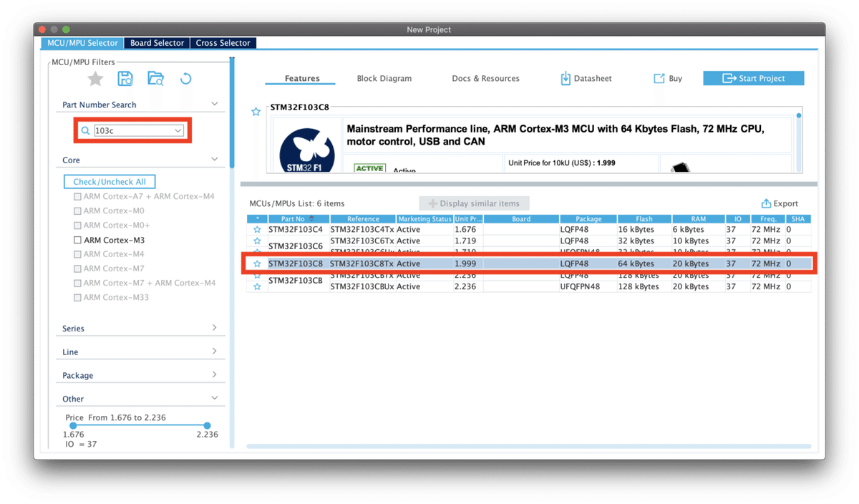
Task: Click the 16 kBytes flash cell
Action: [x=644, y=230]
